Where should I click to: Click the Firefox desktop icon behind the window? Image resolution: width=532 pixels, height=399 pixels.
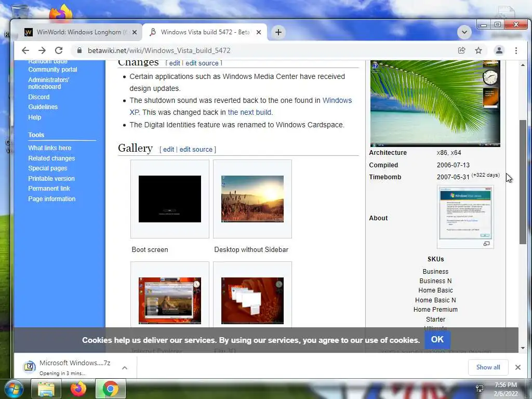pyautogui.click(x=61, y=12)
